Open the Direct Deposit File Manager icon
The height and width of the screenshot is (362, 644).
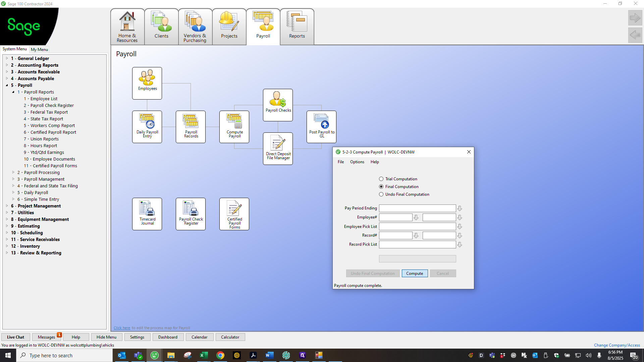tap(278, 148)
